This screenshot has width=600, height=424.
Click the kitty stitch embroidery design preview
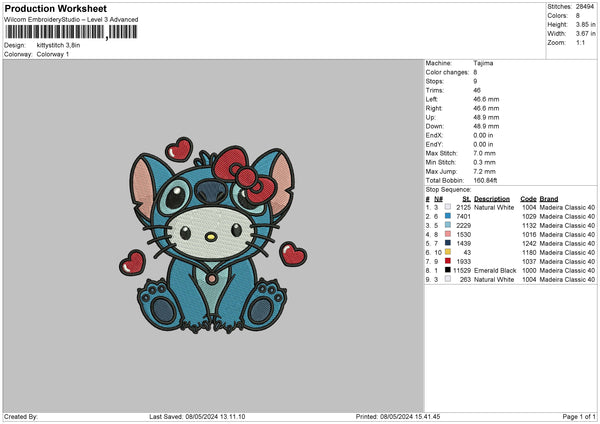click(x=213, y=236)
